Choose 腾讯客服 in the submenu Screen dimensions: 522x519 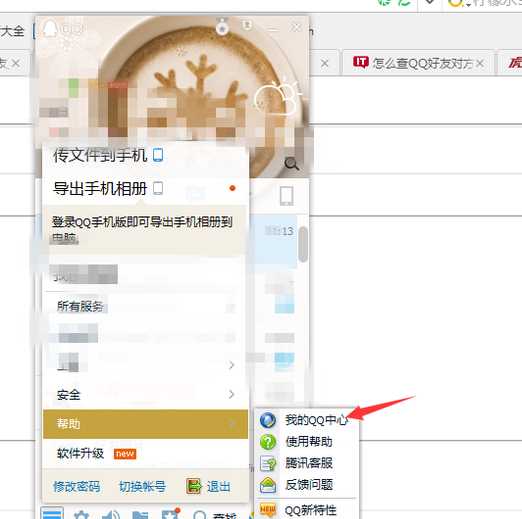coord(307,463)
